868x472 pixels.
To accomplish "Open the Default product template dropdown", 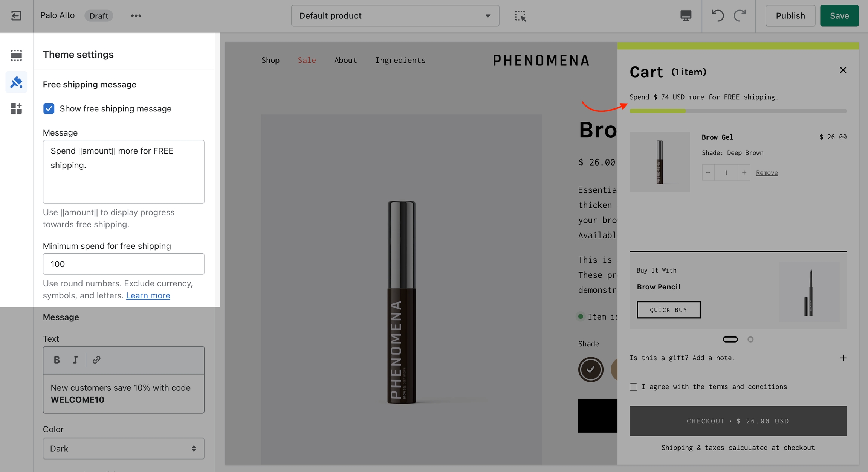I will click(395, 16).
